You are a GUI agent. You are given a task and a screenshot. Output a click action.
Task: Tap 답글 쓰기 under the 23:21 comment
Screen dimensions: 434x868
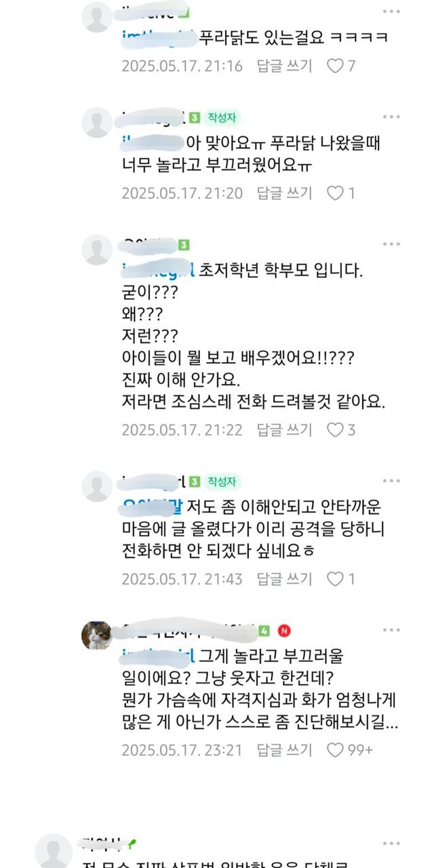(x=284, y=749)
